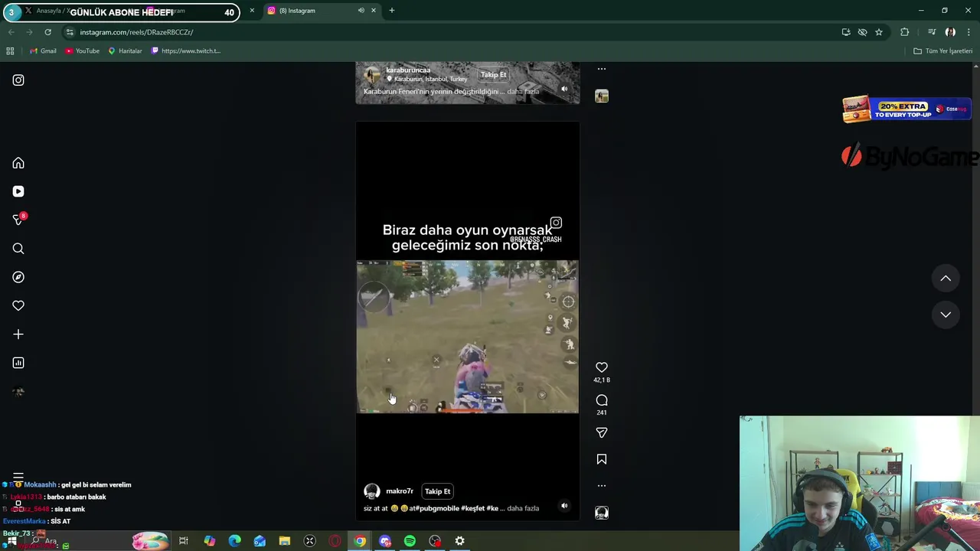Open profile avatar in Instagram sidebar

tap(18, 392)
